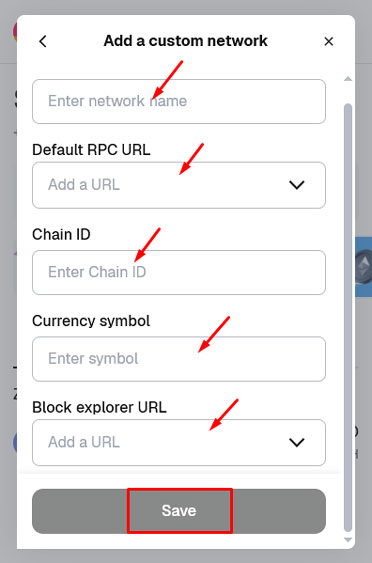Open the Default RPC URL dropdown field
This screenshot has width=372, height=563.
[179, 185]
